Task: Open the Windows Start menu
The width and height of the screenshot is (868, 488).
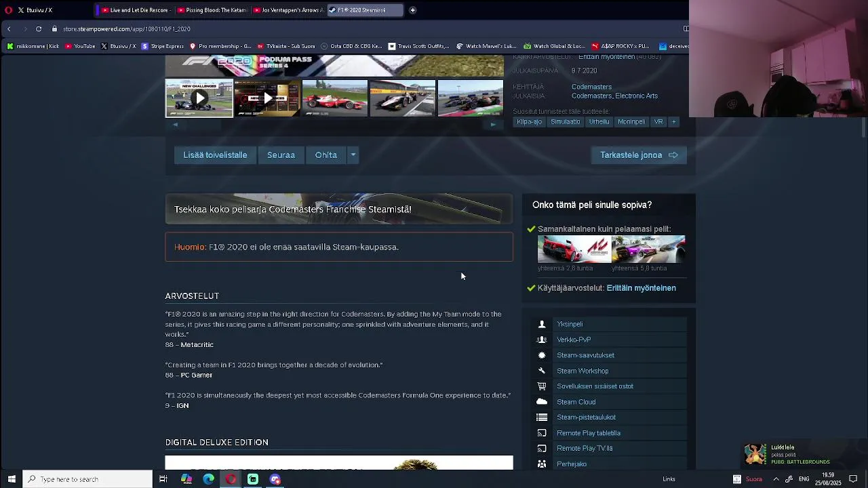Action: click(x=11, y=479)
